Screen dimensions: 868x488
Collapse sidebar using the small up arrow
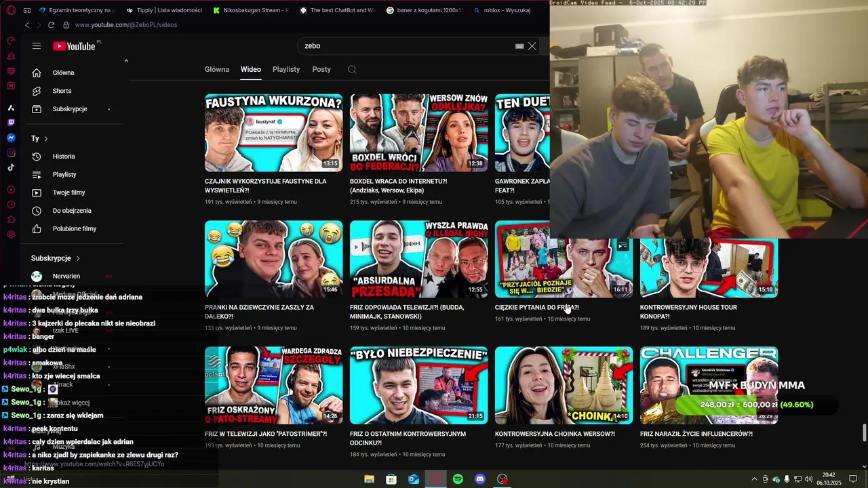tap(126, 61)
